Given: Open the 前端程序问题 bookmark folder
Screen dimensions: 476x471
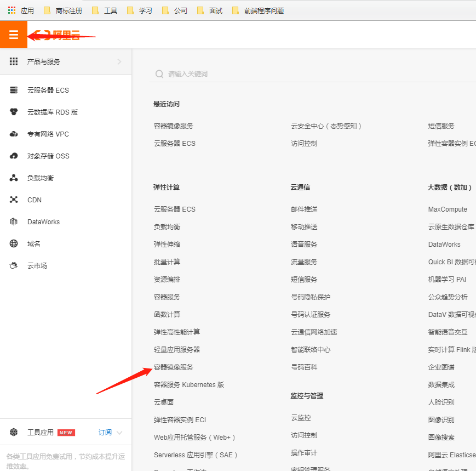Looking at the screenshot, I should tap(258, 10).
